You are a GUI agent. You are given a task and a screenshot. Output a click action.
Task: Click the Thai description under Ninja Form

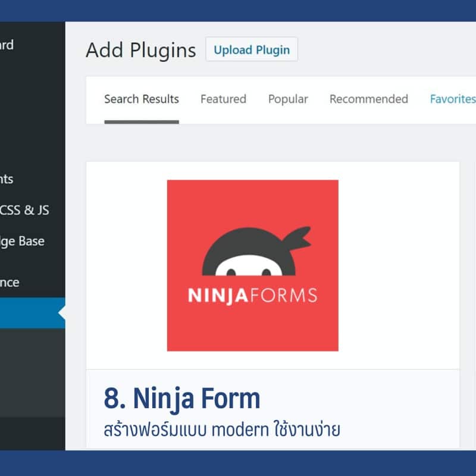(x=221, y=429)
